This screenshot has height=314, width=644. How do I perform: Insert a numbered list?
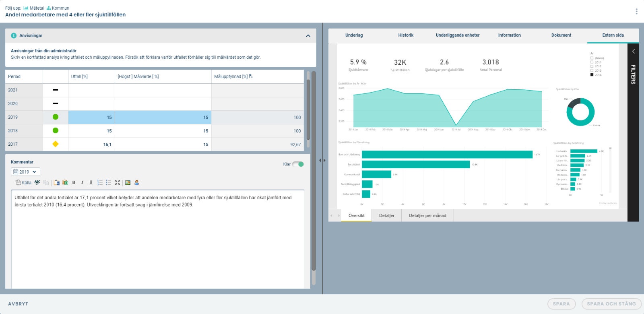[100, 183]
